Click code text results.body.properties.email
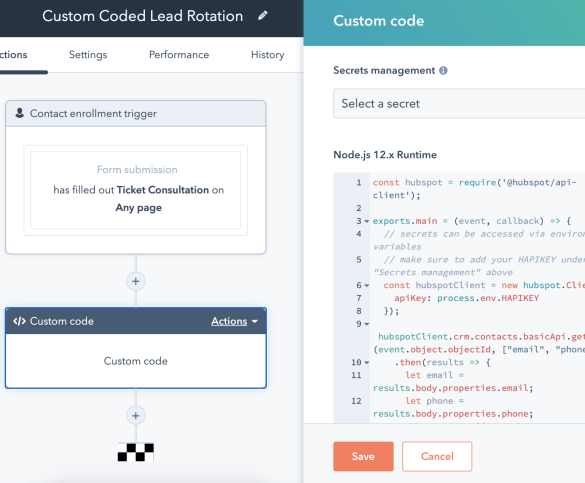 point(450,388)
